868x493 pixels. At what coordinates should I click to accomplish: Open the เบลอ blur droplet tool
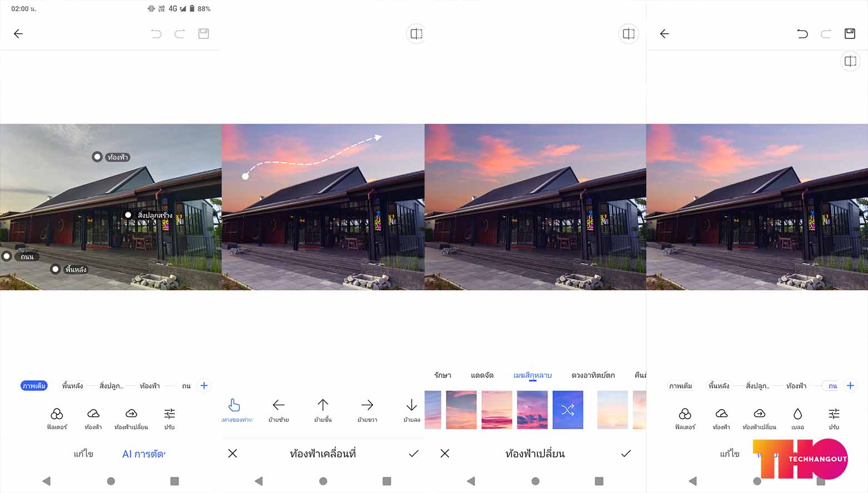pyautogui.click(x=798, y=419)
